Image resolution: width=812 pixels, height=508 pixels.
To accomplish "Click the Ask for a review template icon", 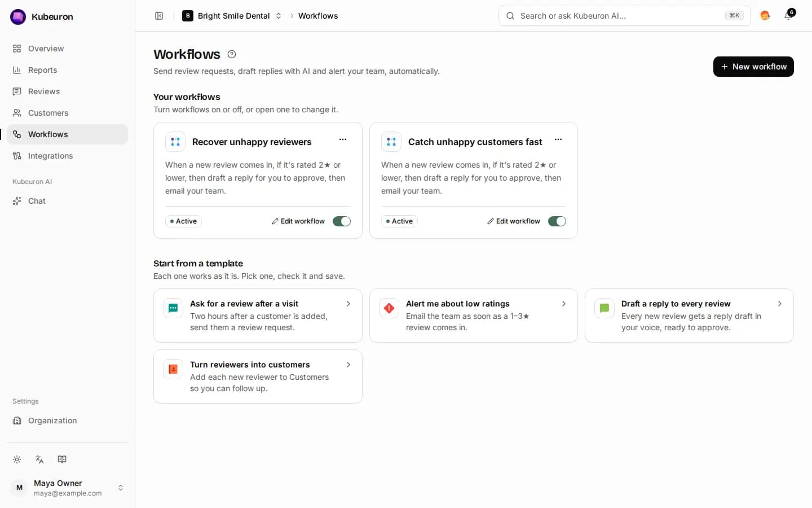I will coord(173,308).
